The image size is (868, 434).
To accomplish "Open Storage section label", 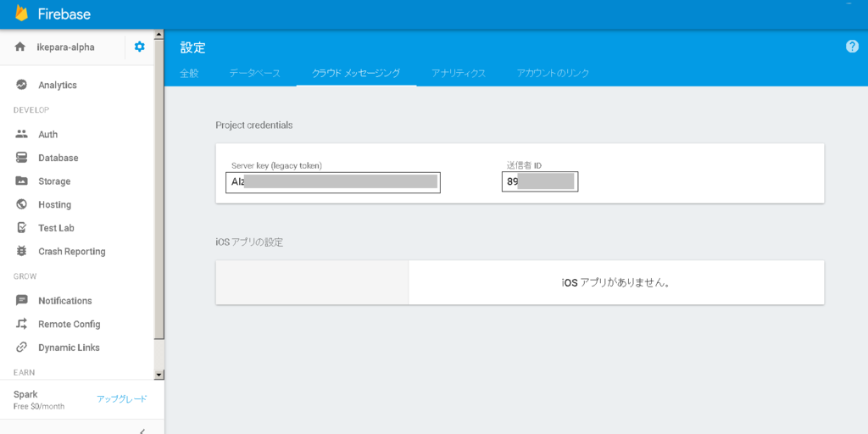I will pos(54,181).
